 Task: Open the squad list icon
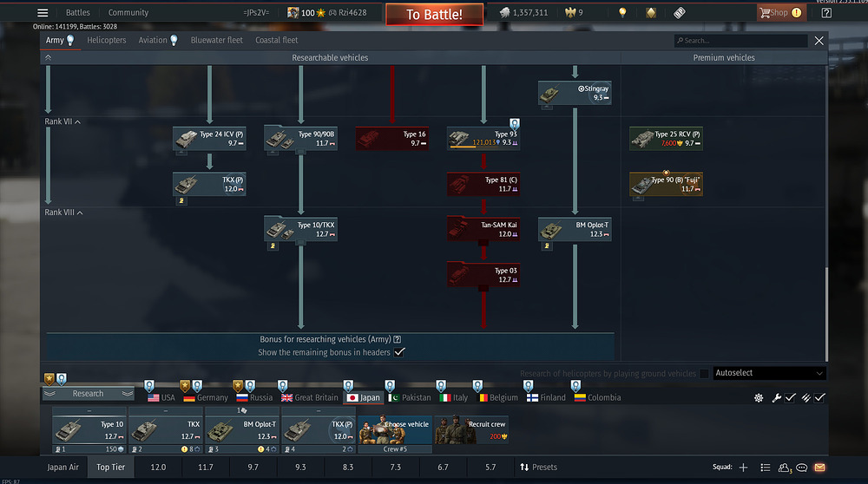(x=765, y=468)
